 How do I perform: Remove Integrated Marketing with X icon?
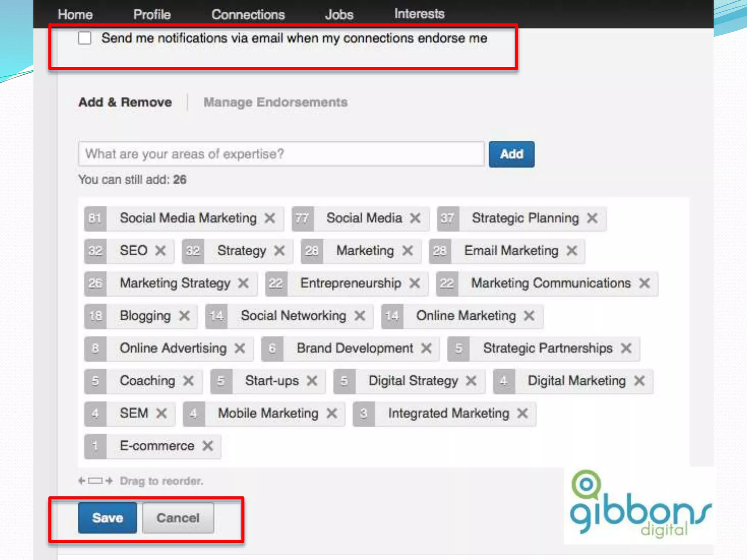coord(523,413)
